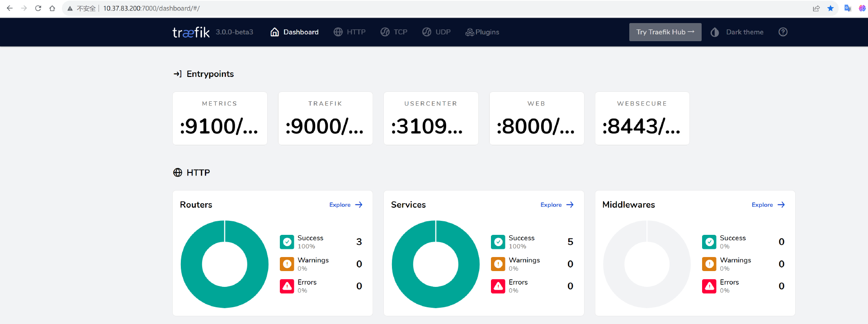Open the help question mark icon
Screen dimensions: 868x324
[783, 32]
